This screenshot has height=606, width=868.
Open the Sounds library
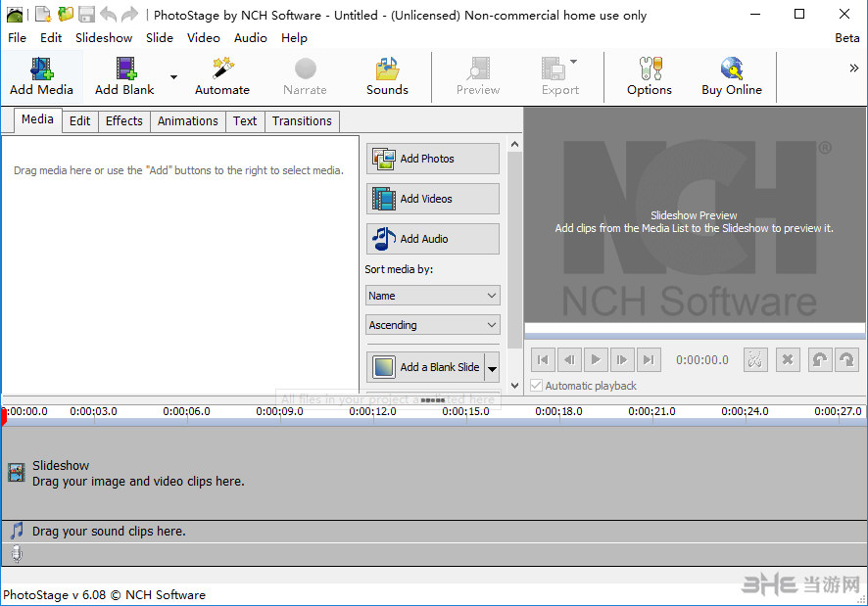pyautogui.click(x=387, y=76)
